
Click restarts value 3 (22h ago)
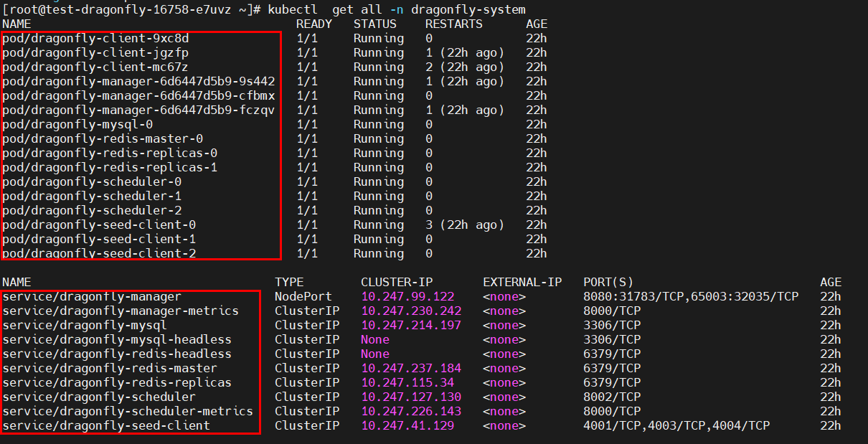(x=465, y=225)
